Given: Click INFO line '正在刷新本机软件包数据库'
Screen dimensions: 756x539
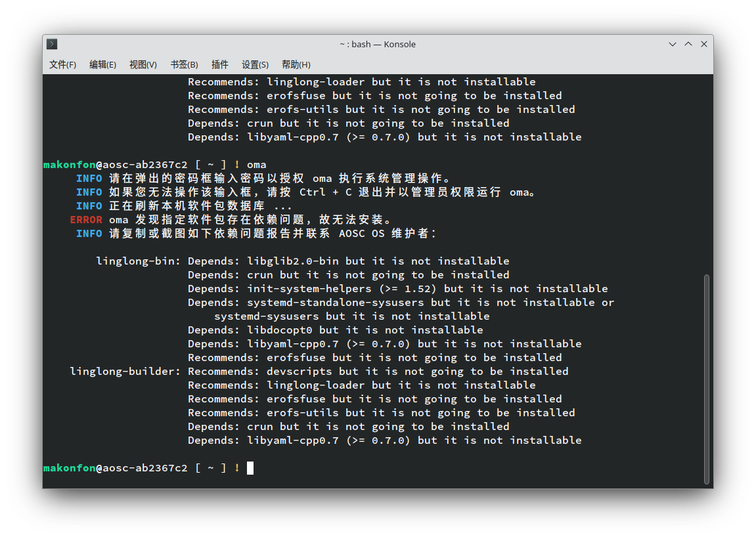Looking at the screenshot, I should pyautogui.click(x=184, y=206).
